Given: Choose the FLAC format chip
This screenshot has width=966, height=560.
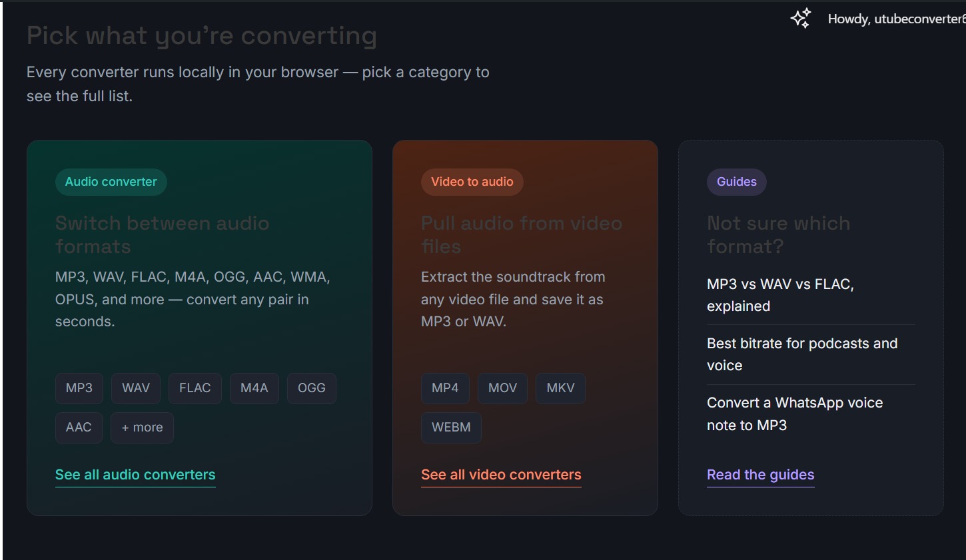Looking at the screenshot, I should coord(195,388).
